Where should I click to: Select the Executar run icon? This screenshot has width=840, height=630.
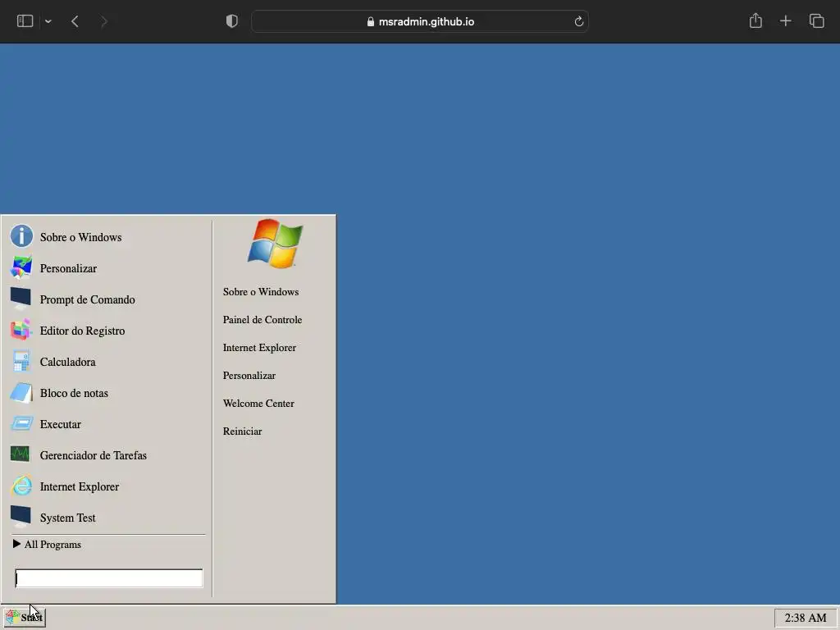pyautogui.click(x=21, y=423)
